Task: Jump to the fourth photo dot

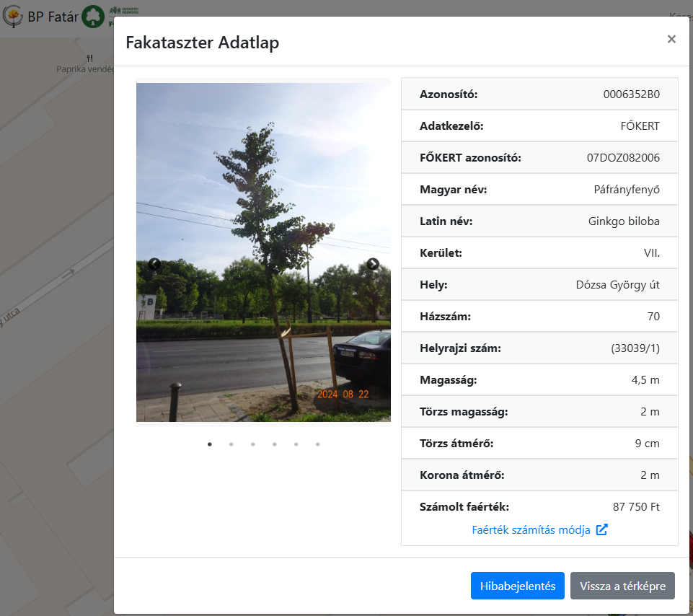Action: click(x=275, y=444)
